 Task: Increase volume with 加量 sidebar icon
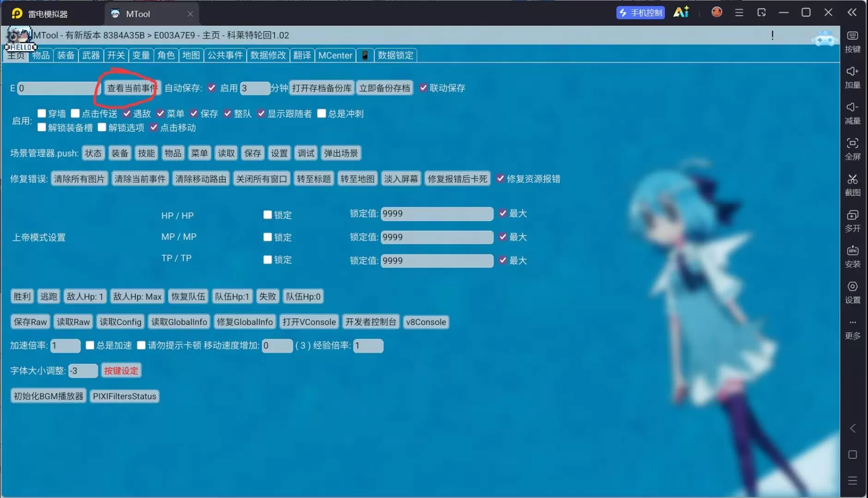pyautogui.click(x=852, y=78)
